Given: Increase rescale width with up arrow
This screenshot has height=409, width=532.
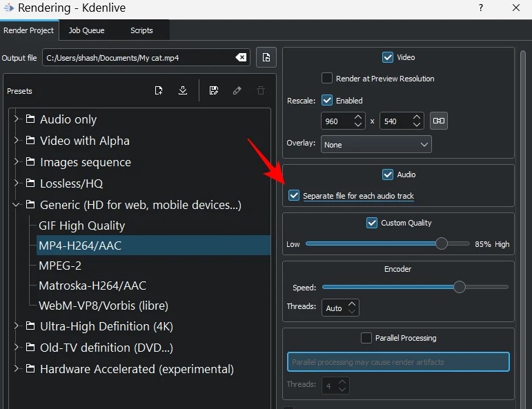Looking at the screenshot, I should click(358, 117).
